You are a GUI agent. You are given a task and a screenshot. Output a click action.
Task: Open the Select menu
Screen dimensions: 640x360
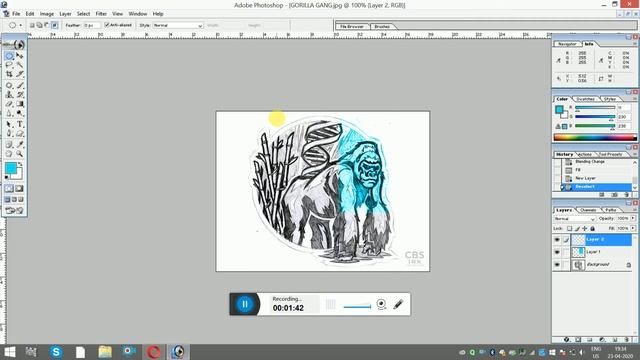[83, 13]
